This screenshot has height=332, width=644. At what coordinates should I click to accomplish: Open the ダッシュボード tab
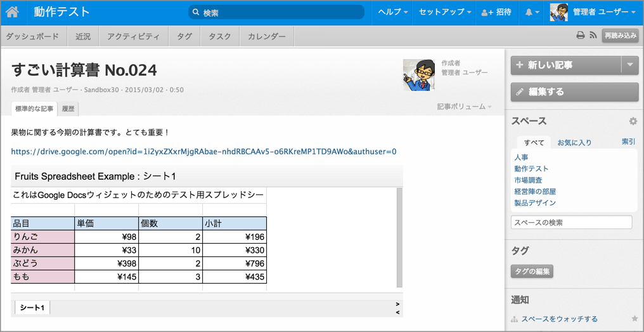(x=32, y=36)
